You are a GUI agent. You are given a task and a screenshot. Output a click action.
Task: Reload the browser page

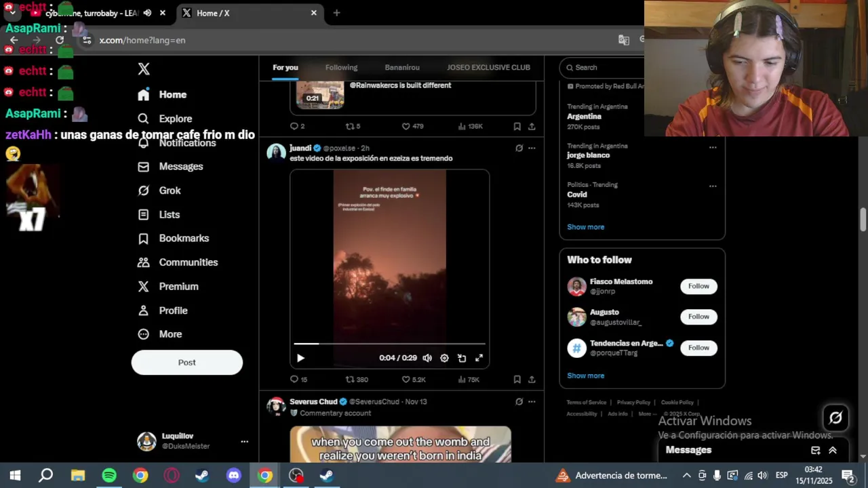(x=60, y=40)
